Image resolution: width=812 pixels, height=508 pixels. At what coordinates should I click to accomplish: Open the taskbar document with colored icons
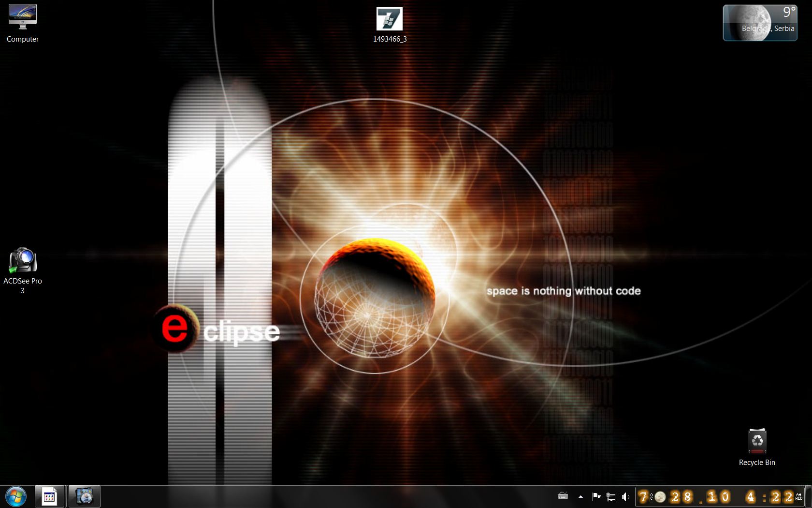[49, 496]
